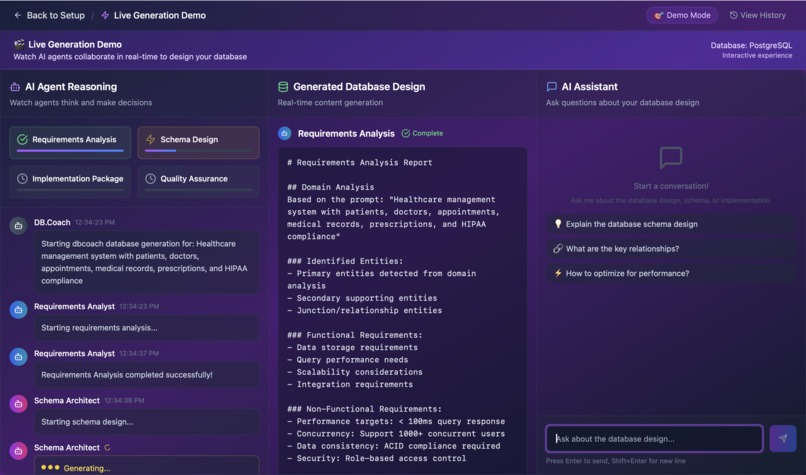Click the Schema Design progress bar

tap(198, 151)
